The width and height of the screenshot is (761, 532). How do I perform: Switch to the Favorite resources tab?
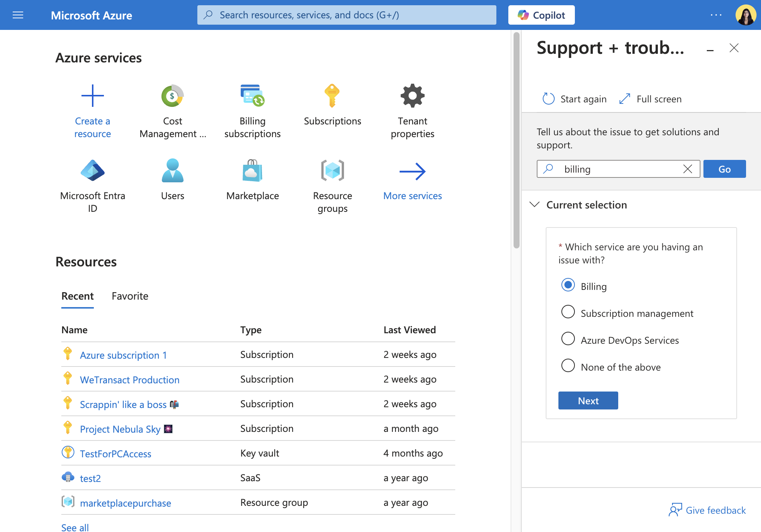[x=130, y=296]
